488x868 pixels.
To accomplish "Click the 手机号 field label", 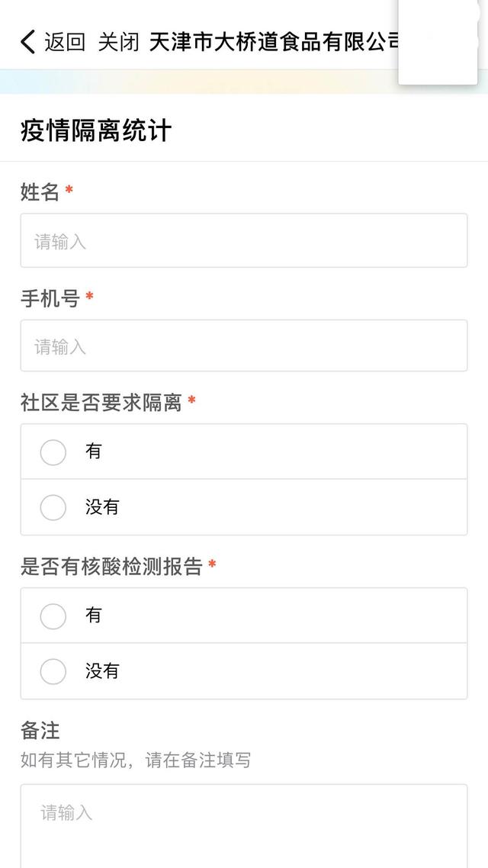I will [x=50, y=298].
